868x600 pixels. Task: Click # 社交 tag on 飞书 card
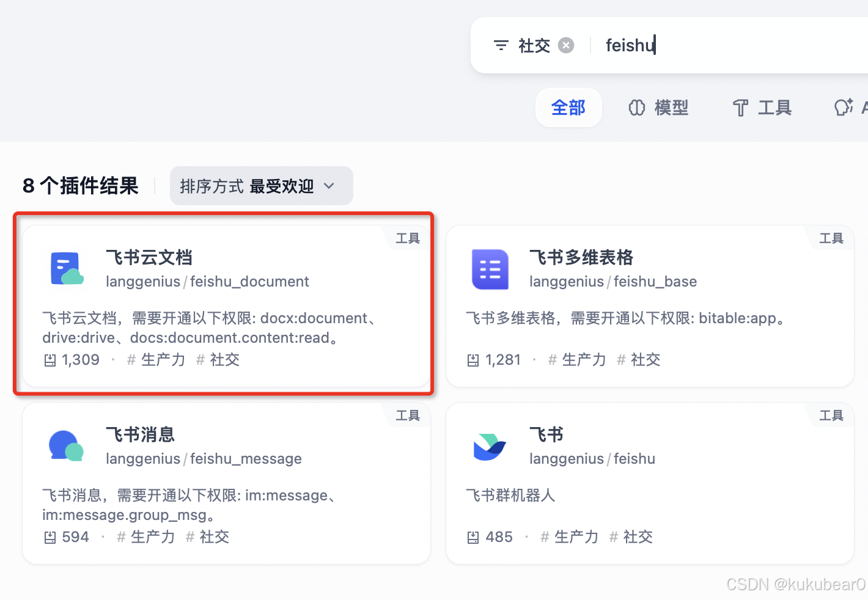coord(631,537)
